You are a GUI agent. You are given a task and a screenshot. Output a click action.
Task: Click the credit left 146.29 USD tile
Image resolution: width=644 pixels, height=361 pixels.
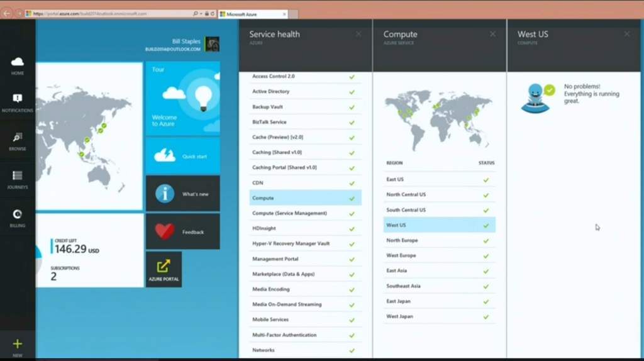coord(89,250)
